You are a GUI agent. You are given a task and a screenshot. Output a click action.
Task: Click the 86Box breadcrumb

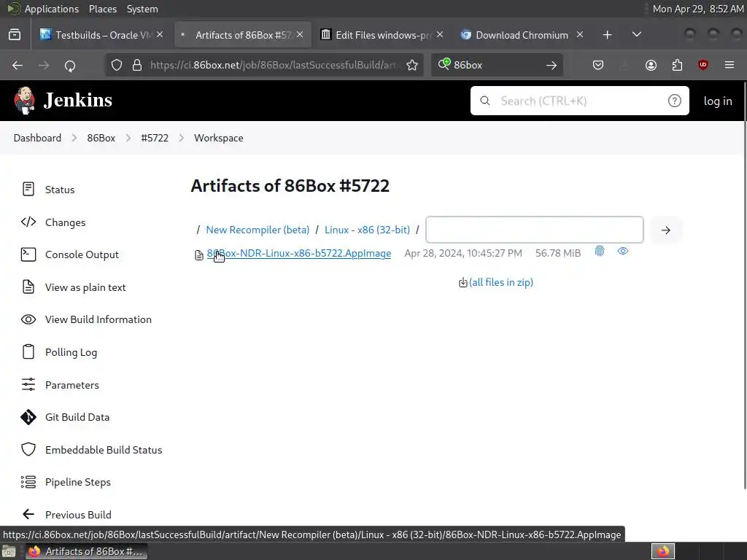[101, 138]
